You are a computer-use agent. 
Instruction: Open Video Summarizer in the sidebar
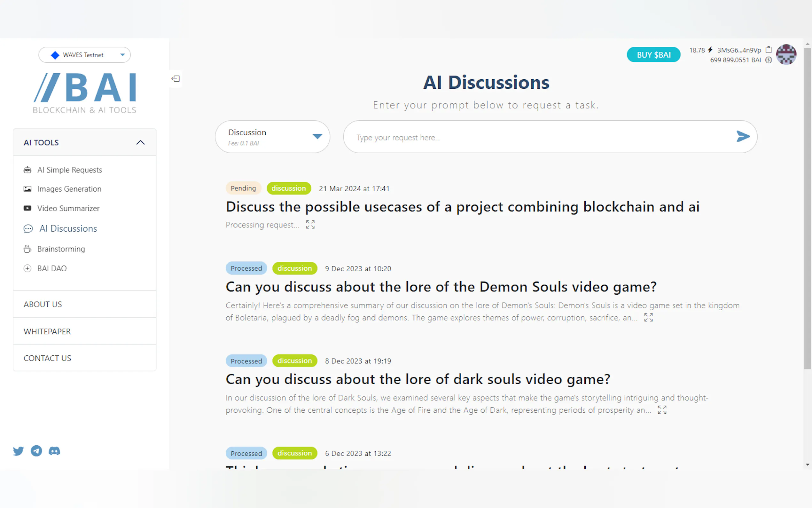point(68,208)
